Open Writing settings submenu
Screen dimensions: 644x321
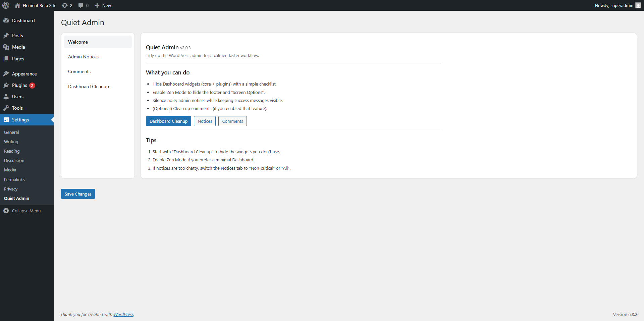[11, 142]
